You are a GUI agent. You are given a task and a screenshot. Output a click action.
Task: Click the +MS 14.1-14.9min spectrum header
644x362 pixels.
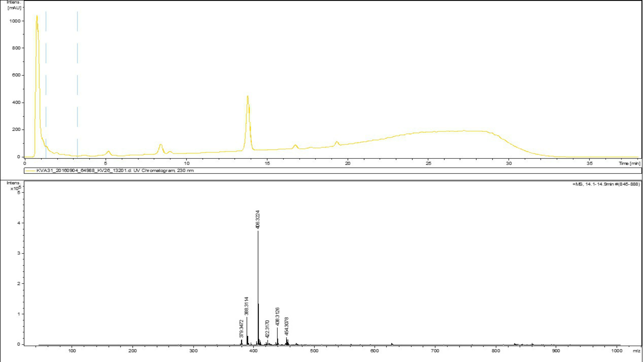(x=606, y=184)
